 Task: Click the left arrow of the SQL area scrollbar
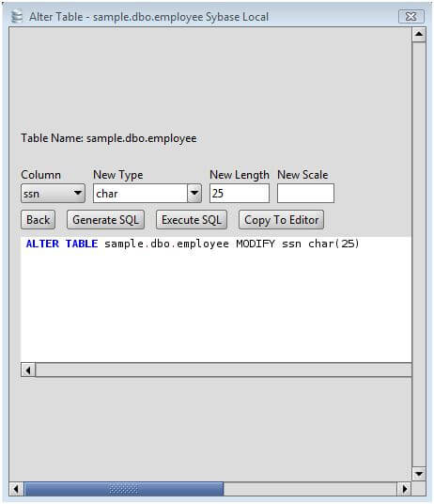[x=28, y=370]
